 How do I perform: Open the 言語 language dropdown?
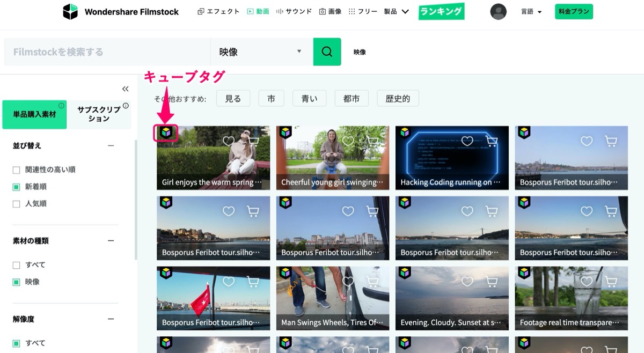[531, 11]
